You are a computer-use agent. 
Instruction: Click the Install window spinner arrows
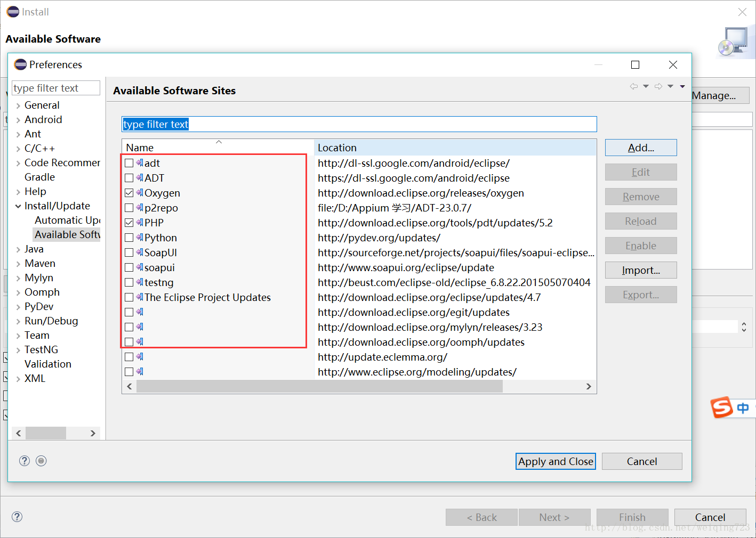[744, 327]
